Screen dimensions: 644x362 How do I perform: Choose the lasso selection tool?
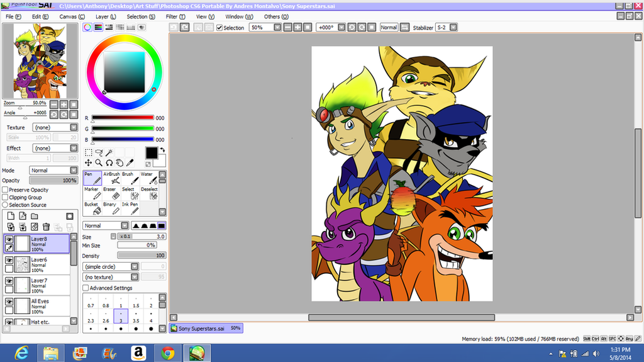coord(99,152)
